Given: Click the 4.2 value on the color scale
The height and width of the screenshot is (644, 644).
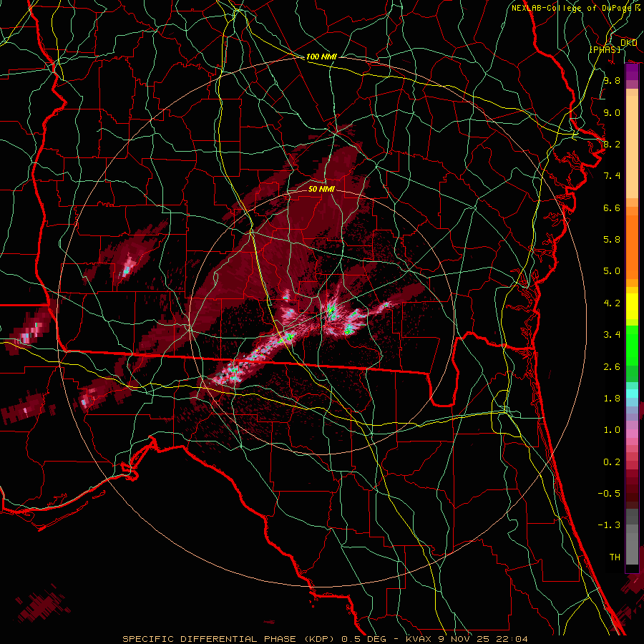Looking at the screenshot, I should tap(612, 303).
